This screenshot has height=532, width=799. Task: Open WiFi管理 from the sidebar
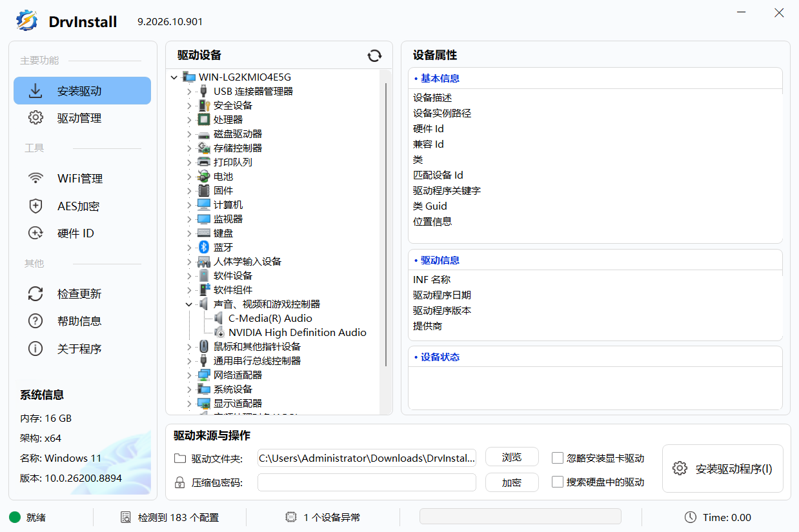(x=82, y=179)
